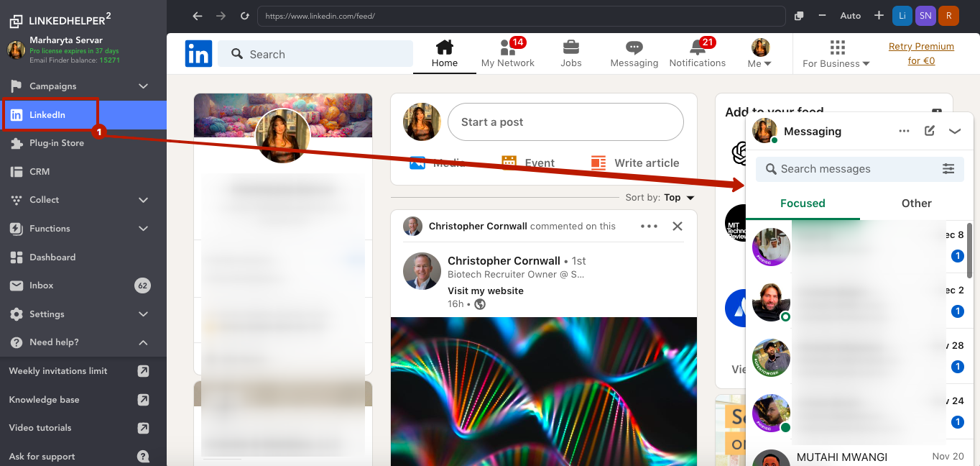Open My Network with 14 invitations
980x466 pixels.
pyautogui.click(x=508, y=53)
